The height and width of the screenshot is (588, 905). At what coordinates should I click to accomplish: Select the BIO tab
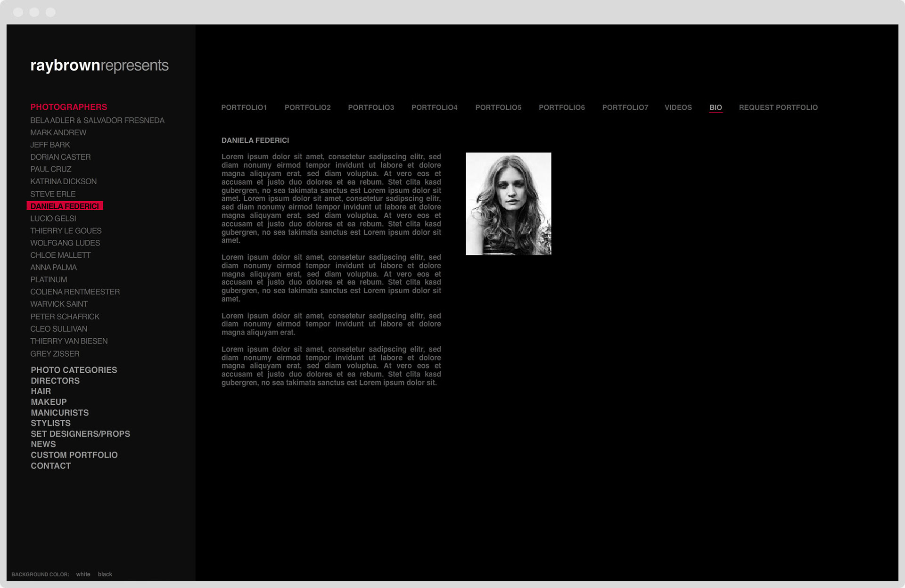pos(715,107)
